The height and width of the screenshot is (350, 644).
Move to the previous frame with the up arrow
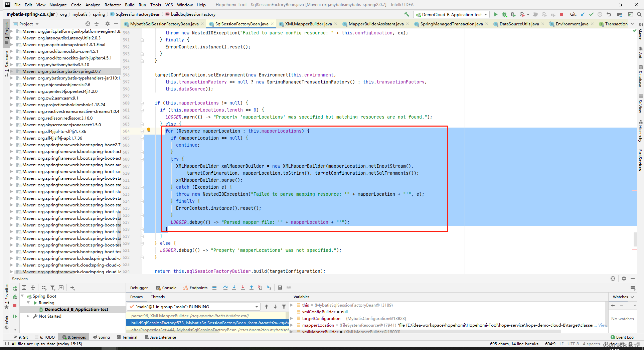[x=267, y=307]
